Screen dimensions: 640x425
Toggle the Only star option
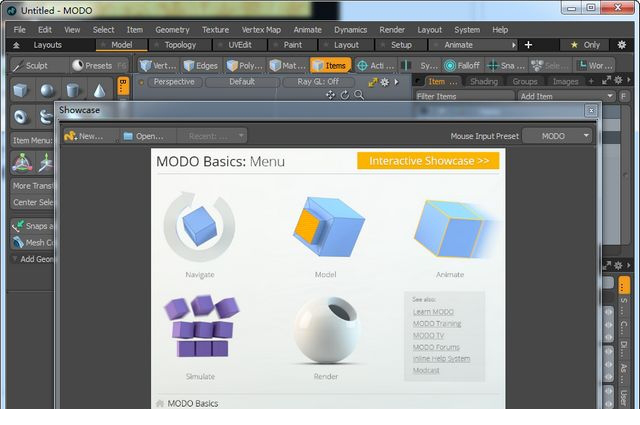click(585, 45)
